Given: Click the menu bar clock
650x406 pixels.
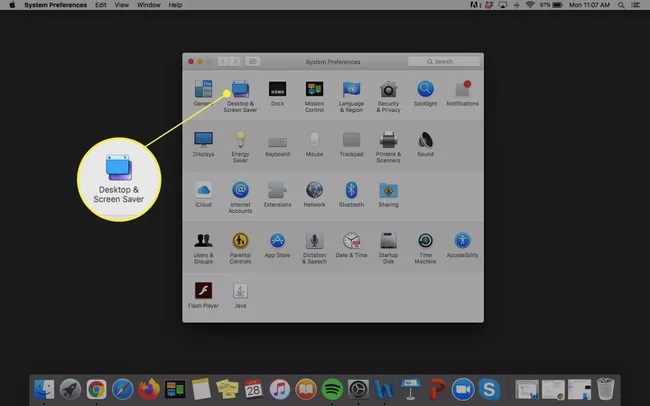Looking at the screenshot, I should [589, 5].
